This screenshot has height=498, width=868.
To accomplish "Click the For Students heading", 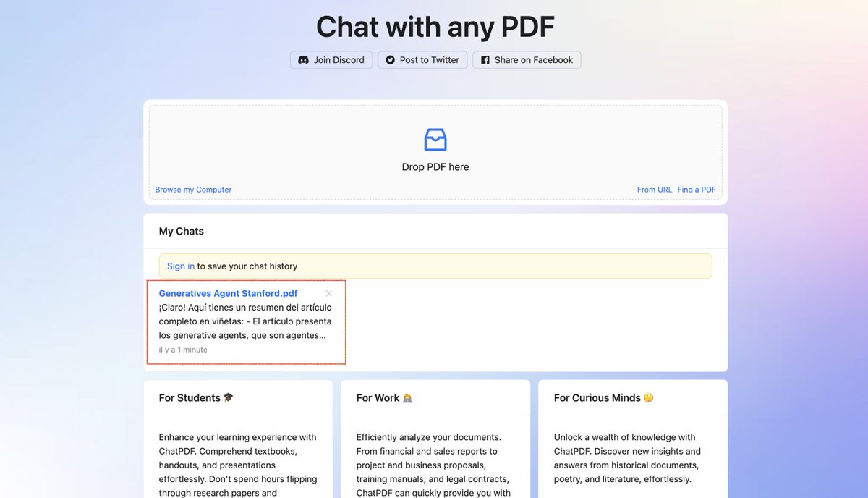I will click(190, 398).
